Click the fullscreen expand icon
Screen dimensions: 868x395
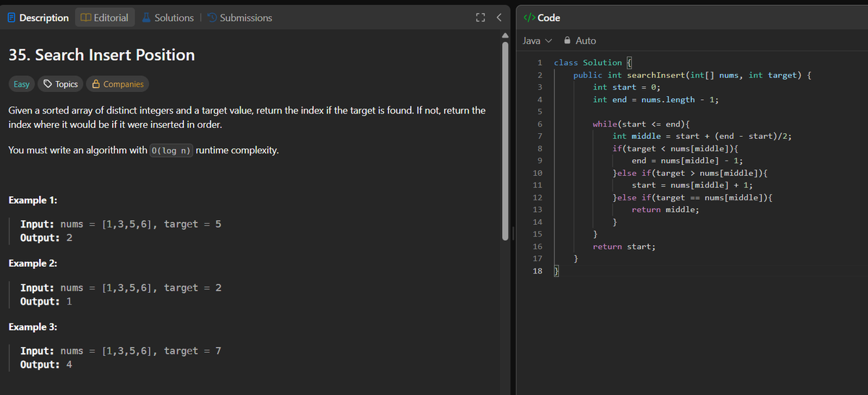click(479, 17)
